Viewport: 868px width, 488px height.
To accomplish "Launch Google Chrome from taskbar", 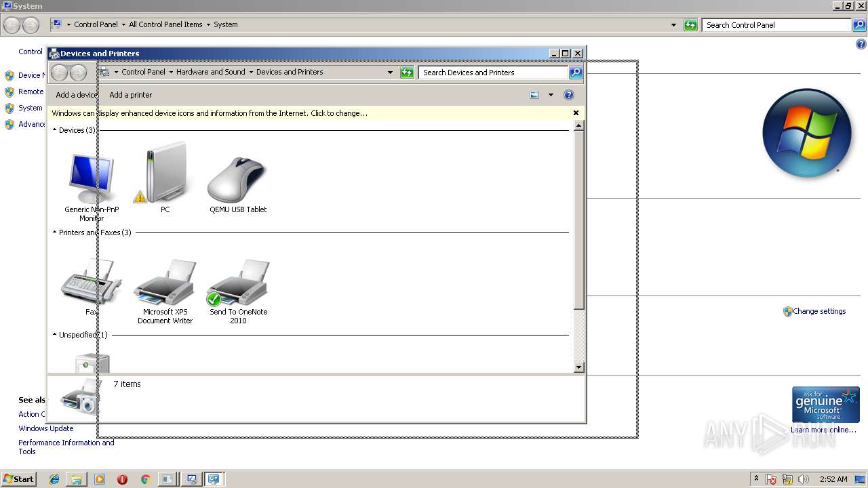I will tap(145, 479).
